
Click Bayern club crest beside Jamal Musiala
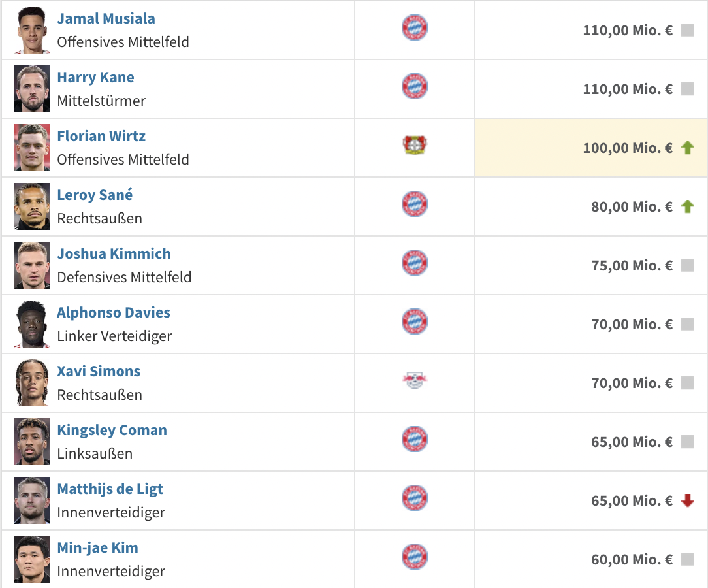tap(414, 27)
